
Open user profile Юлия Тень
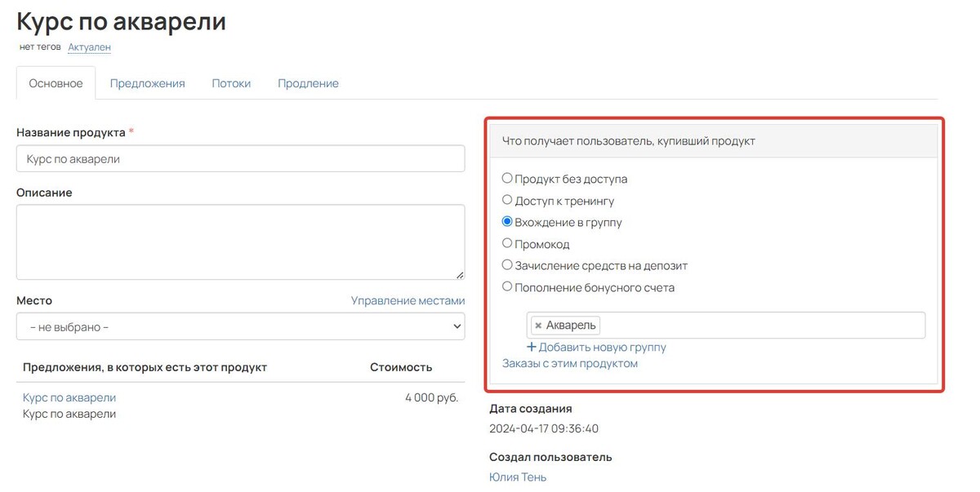(518, 477)
